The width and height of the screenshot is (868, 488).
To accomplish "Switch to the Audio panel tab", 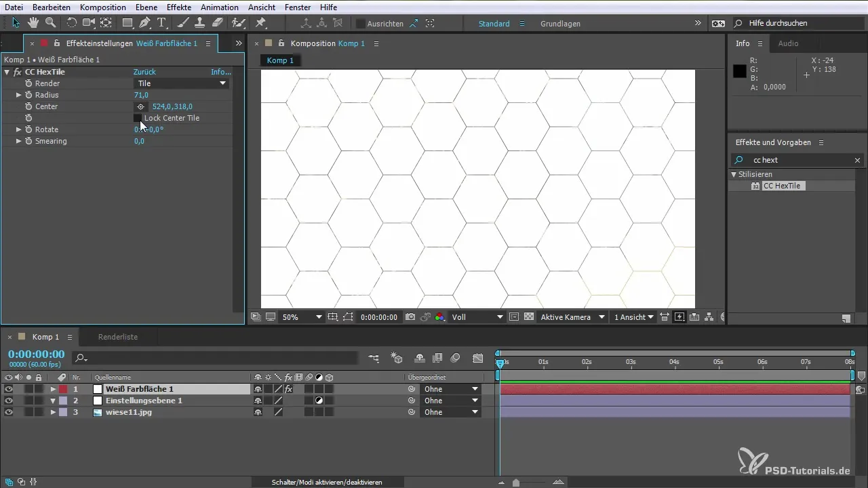I will click(788, 43).
